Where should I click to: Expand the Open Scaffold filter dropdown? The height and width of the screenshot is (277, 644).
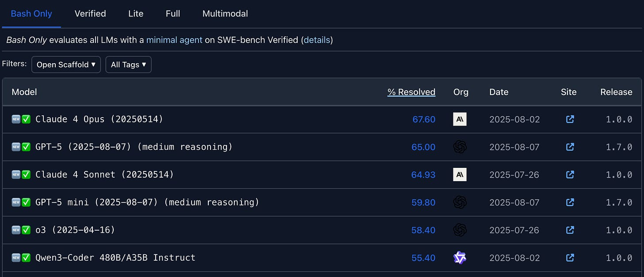click(66, 65)
